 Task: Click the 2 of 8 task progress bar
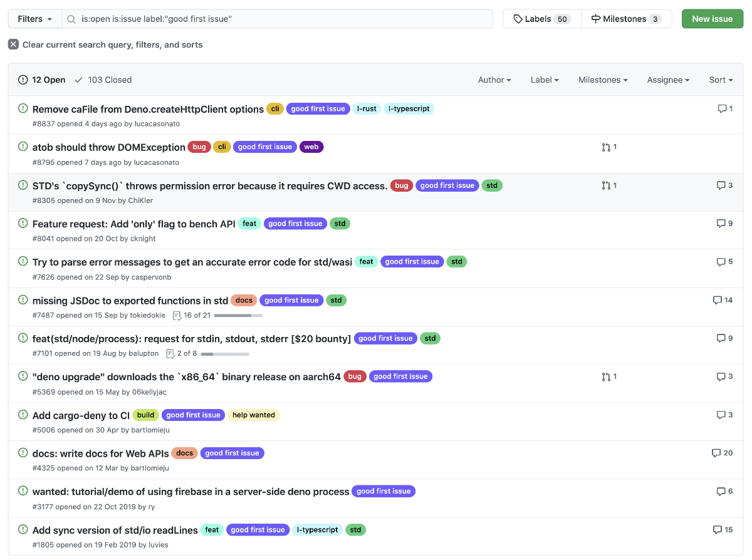[225, 354]
